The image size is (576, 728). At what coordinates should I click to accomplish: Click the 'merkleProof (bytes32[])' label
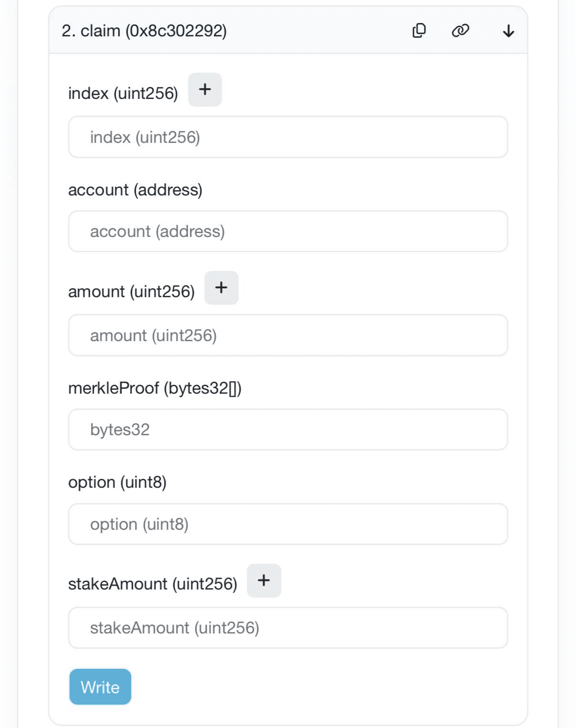tap(155, 388)
